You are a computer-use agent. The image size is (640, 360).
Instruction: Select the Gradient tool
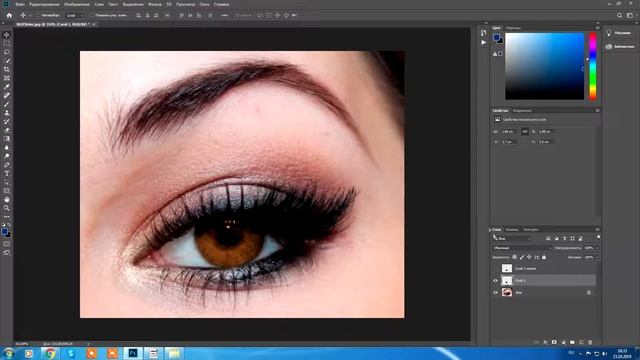pos(7,139)
